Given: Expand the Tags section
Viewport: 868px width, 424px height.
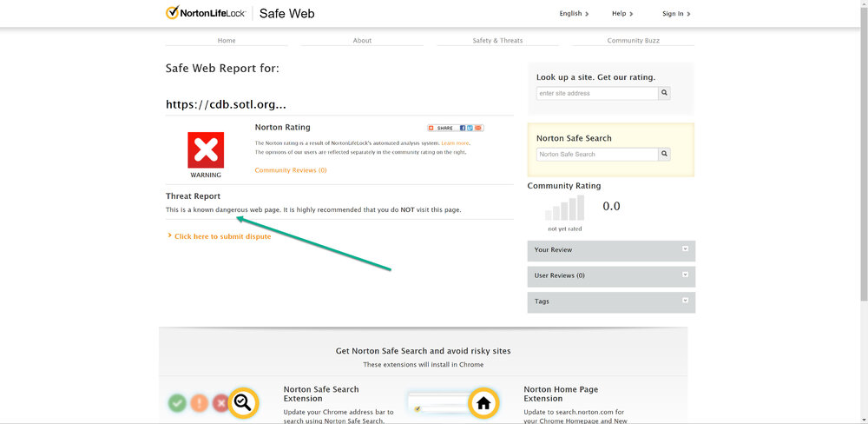Looking at the screenshot, I should click(x=685, y=301).
